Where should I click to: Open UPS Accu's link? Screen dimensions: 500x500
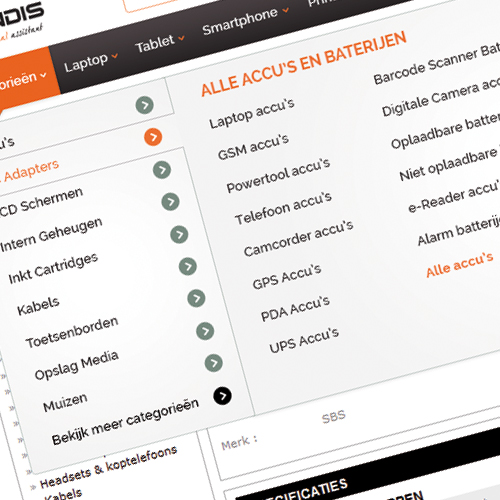(304, 340)
